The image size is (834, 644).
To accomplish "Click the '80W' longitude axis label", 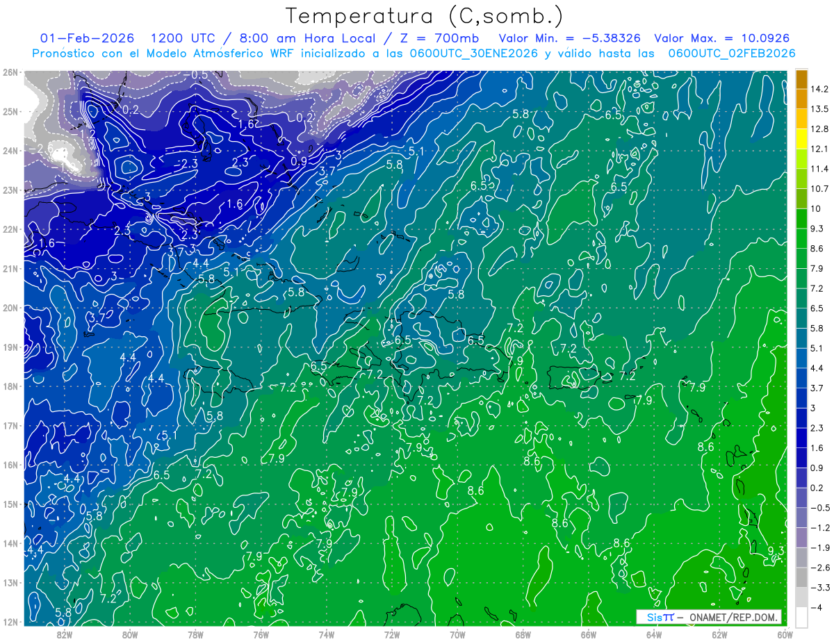I will coord(130,634).
